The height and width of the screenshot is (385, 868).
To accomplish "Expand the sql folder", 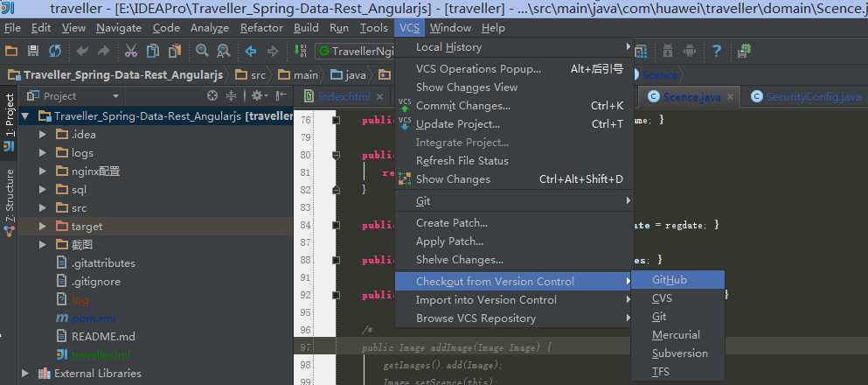I will coord(43,190).
